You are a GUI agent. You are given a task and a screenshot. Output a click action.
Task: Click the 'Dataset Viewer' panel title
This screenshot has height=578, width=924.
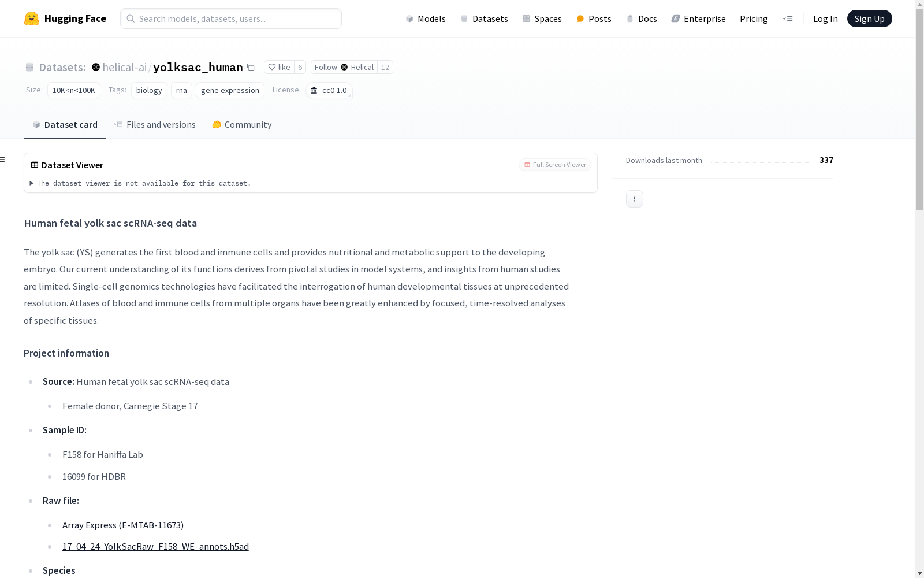point(72,165)
